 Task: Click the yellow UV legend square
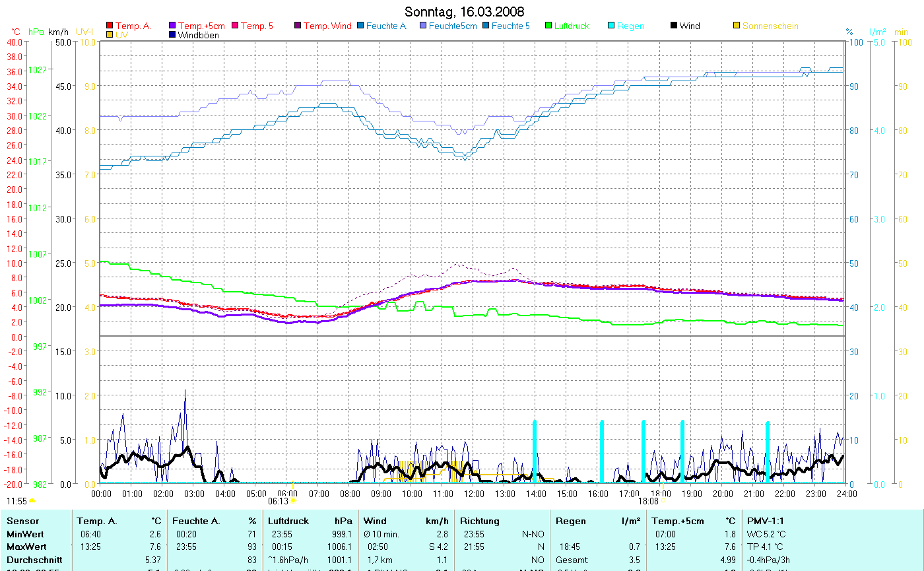point(110,35)
